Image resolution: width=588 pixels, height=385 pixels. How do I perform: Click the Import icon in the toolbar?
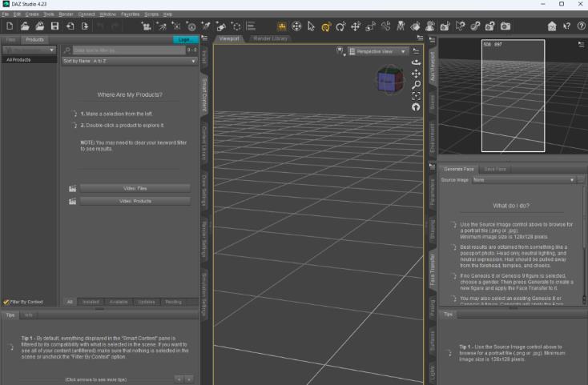click(x=70, y=26)
